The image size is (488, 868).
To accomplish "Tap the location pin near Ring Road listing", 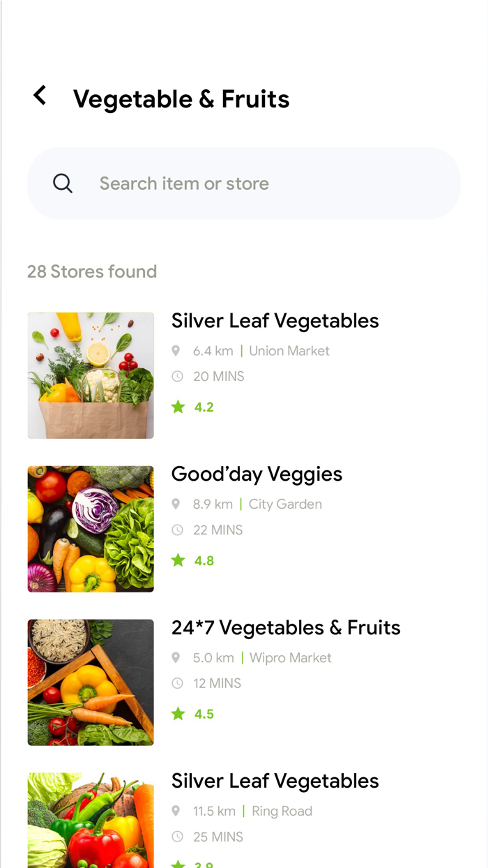I will tap(176, 811).
